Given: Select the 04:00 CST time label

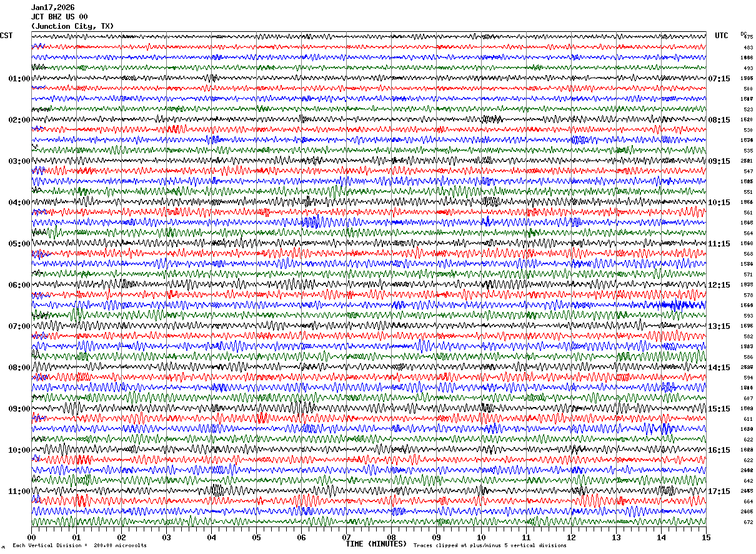Looking at the screenshot, I should click(x=19, y=203).
